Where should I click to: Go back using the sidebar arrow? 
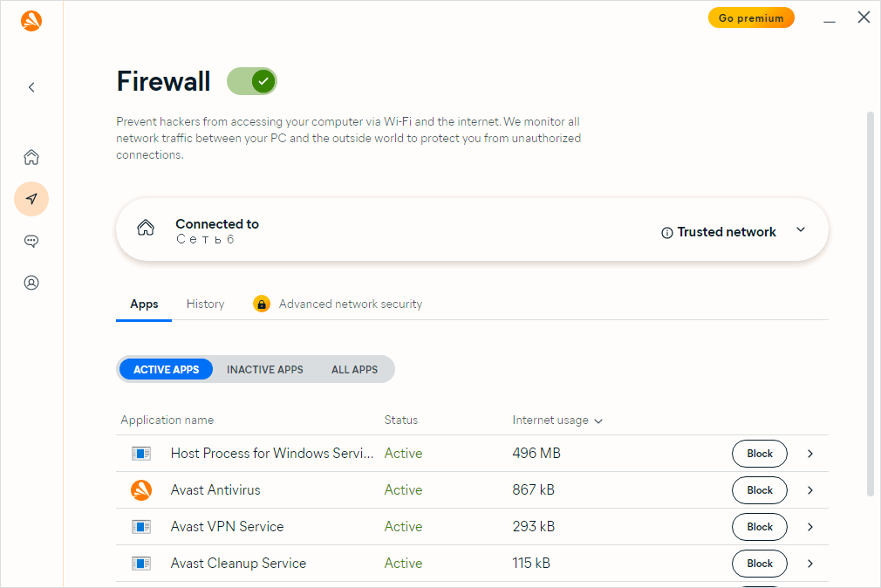(31, 87)
